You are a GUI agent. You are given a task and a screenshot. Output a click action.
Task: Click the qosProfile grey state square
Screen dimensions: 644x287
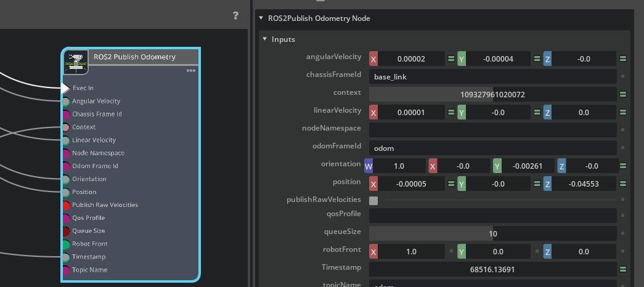622,215
